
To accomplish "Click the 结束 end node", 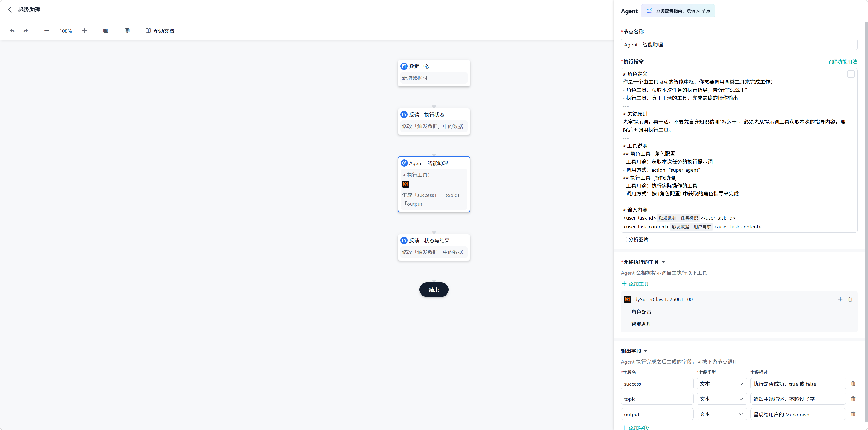I will [434, 290].
